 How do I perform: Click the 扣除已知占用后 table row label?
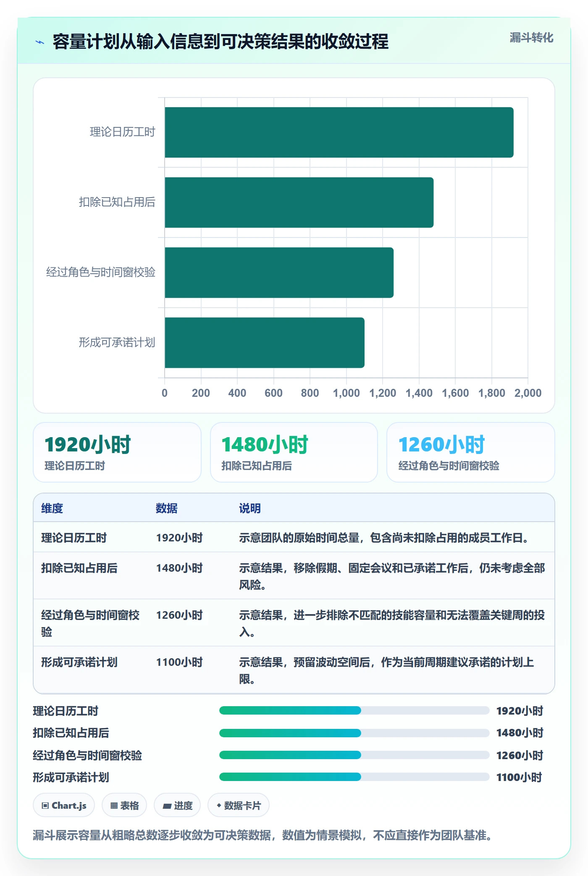pyautogui.click(x=79, y=568)
